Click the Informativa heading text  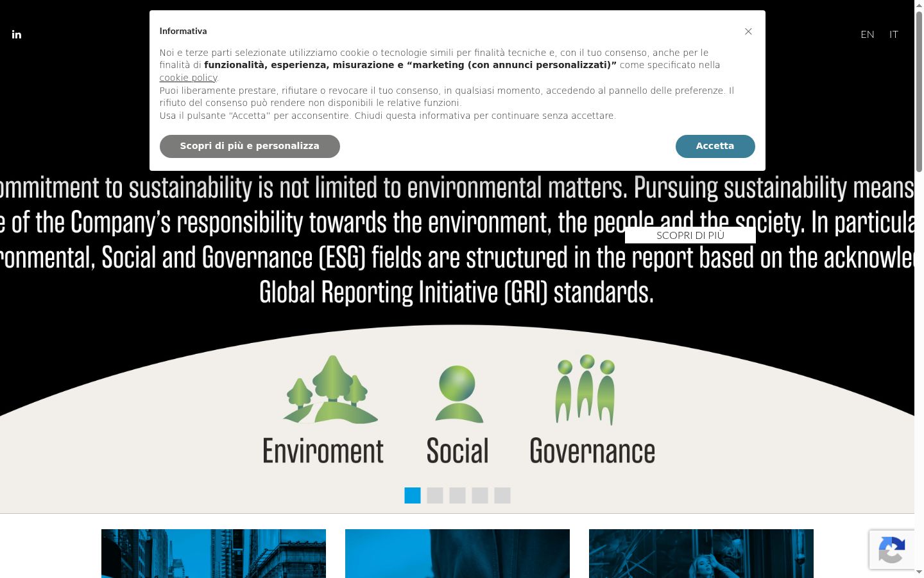click(x=184, y=31)
